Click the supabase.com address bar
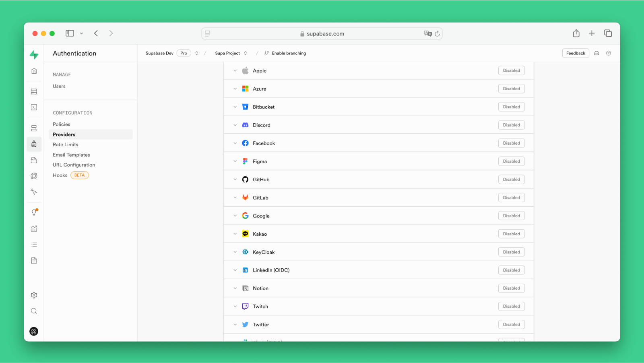The width and height of the screenshot is (644, 363). point(322,33)
